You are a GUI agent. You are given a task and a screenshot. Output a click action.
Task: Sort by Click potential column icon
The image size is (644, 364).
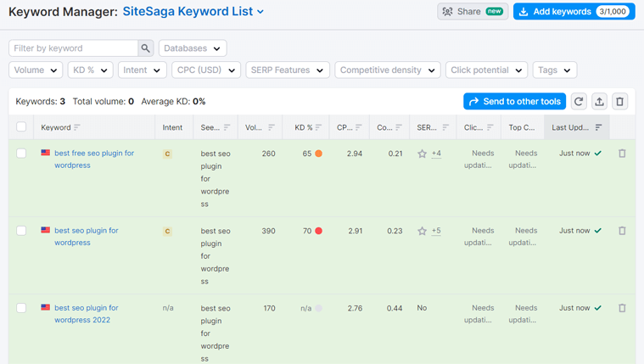490,127
